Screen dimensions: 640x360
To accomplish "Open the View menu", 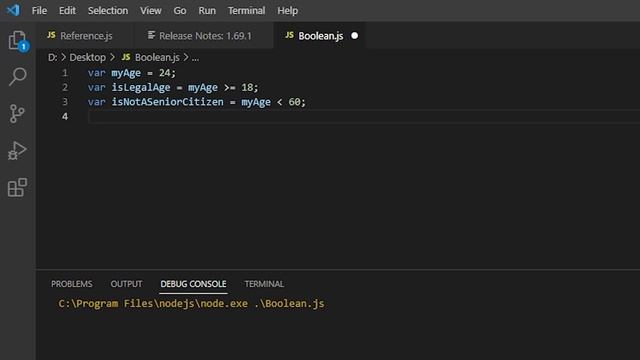I will pos(151,11).
